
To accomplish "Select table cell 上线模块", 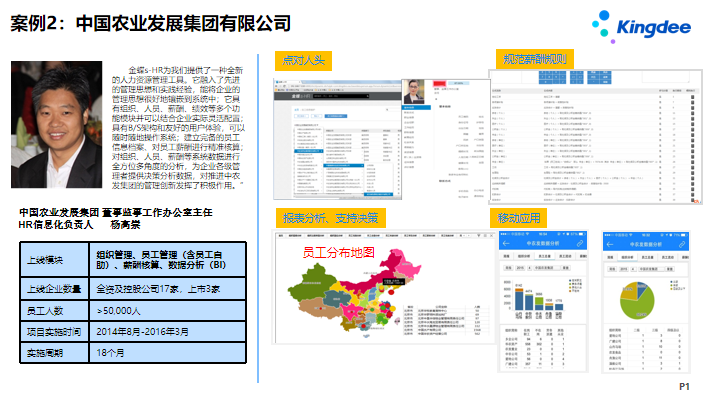I will point(54,259).
